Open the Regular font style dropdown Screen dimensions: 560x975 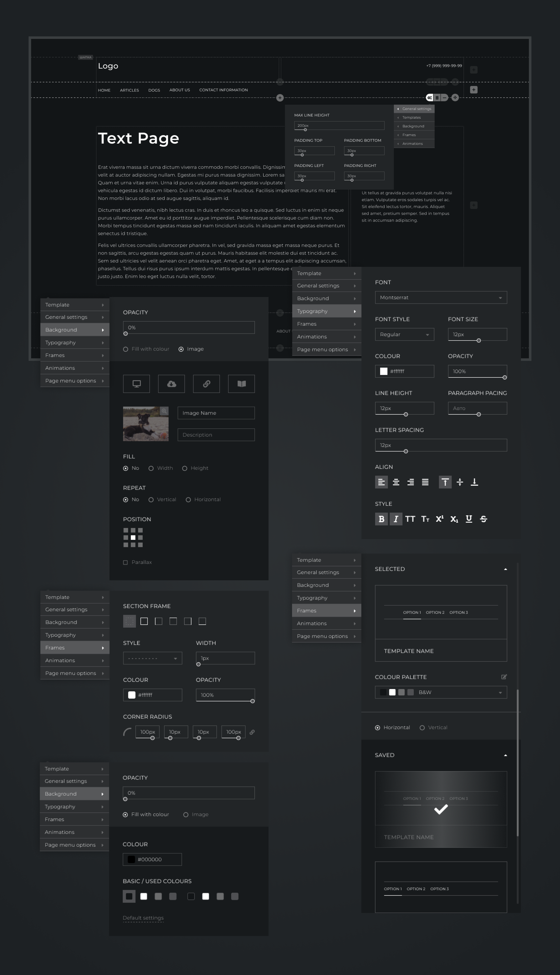pyautogui.click(x=404, y=334)
